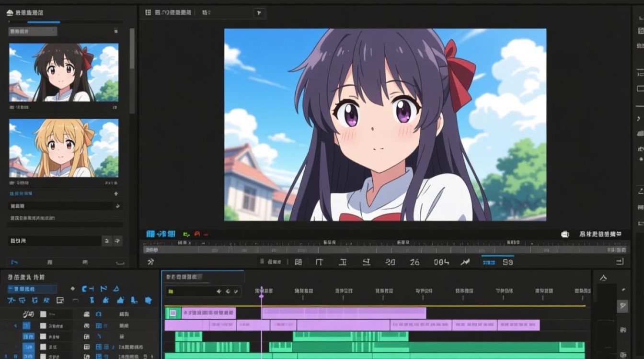Select the blue-underlined tab in the transport bar

(498, 261)
